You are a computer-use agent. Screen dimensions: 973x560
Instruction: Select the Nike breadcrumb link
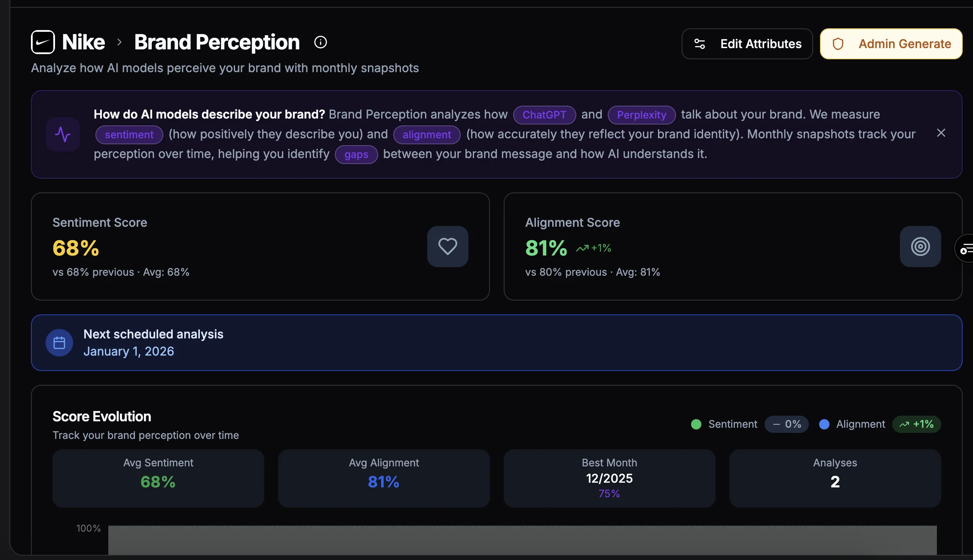pyautogui.click(x=83, y=42)
